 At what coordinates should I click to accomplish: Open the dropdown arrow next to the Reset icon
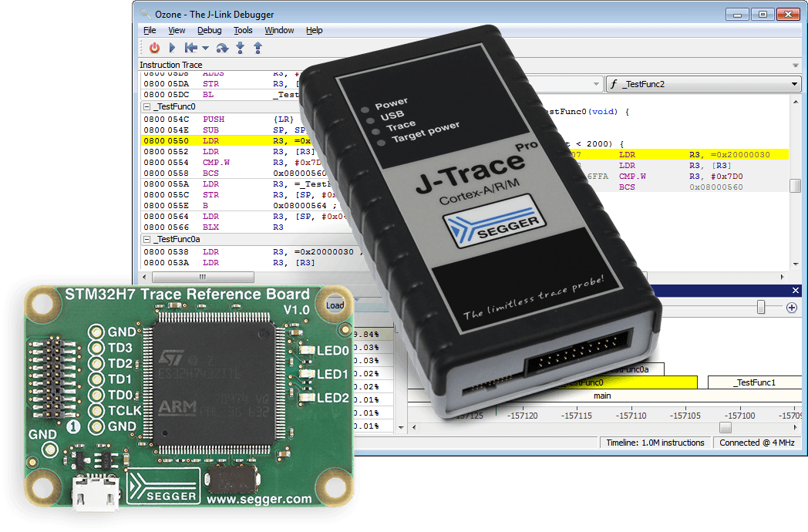click(205, 48)
